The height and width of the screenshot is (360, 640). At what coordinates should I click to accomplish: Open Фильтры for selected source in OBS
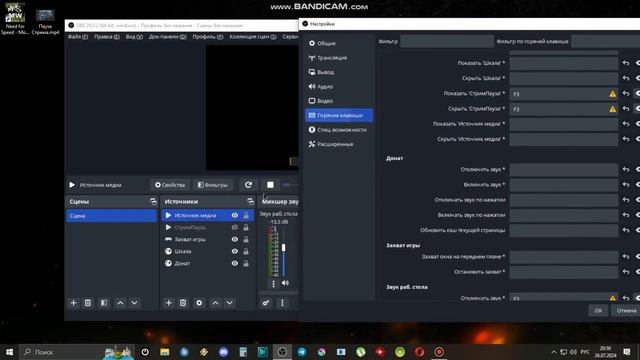[213, 185]
